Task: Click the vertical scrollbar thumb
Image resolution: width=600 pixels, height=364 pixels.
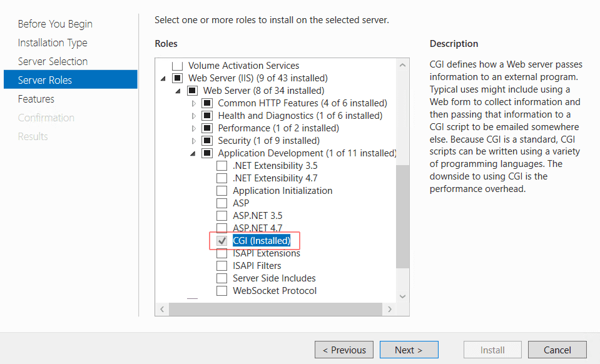Action: point(402,216)
